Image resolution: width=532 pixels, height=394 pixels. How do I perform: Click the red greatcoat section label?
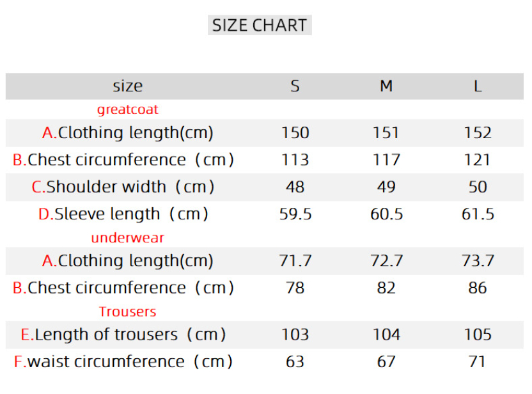click(x=128, y=109)
